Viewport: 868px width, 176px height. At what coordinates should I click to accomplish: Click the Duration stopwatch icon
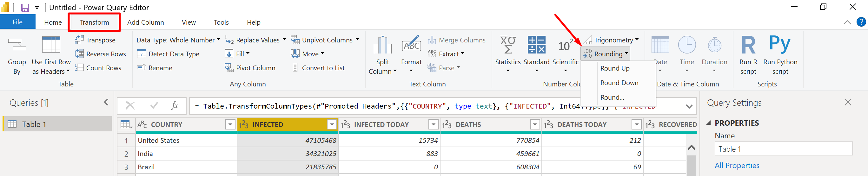coord(714,45)
